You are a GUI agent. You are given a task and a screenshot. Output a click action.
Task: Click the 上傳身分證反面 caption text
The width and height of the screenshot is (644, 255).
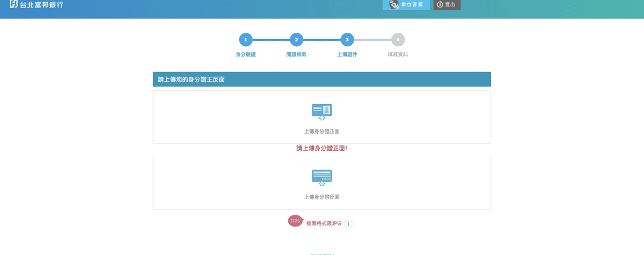click(x=322, y=197)
